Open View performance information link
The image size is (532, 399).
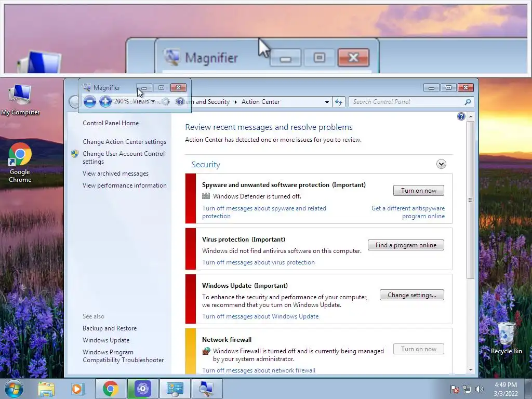[125, 185]
